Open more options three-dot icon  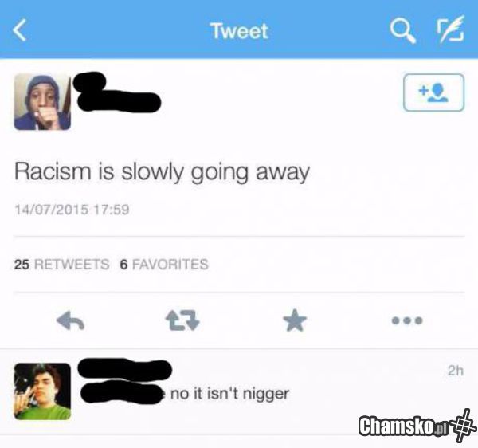tap(407, 320)
